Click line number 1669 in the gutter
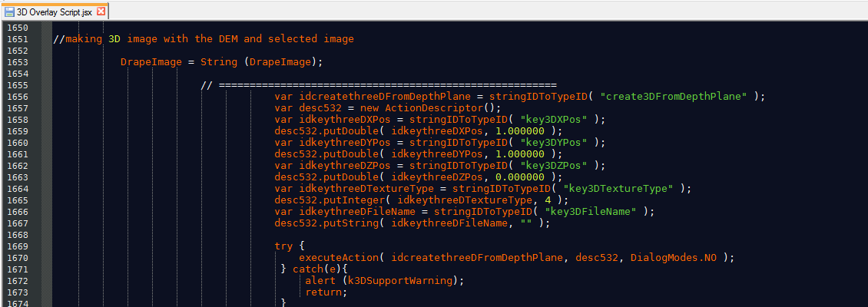The width and height of the screenshot is (868, 307). coord(16,246)
